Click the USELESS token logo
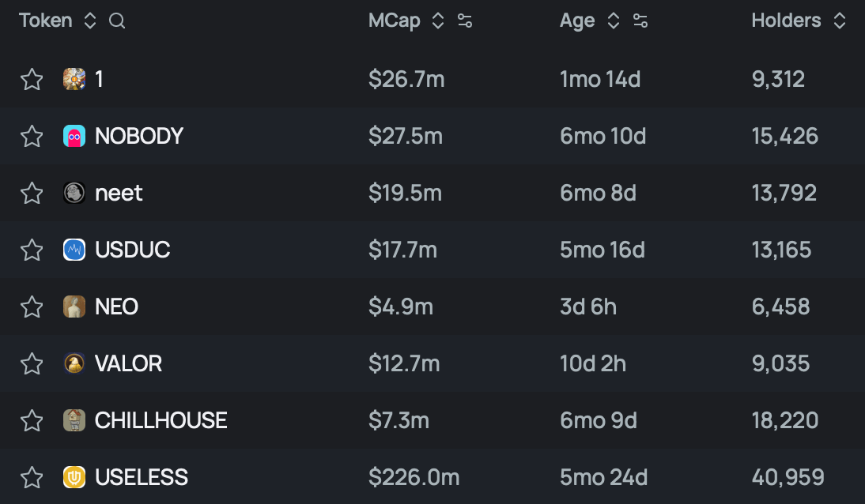This screenshot has width=865, height=504. coord(74,477)
